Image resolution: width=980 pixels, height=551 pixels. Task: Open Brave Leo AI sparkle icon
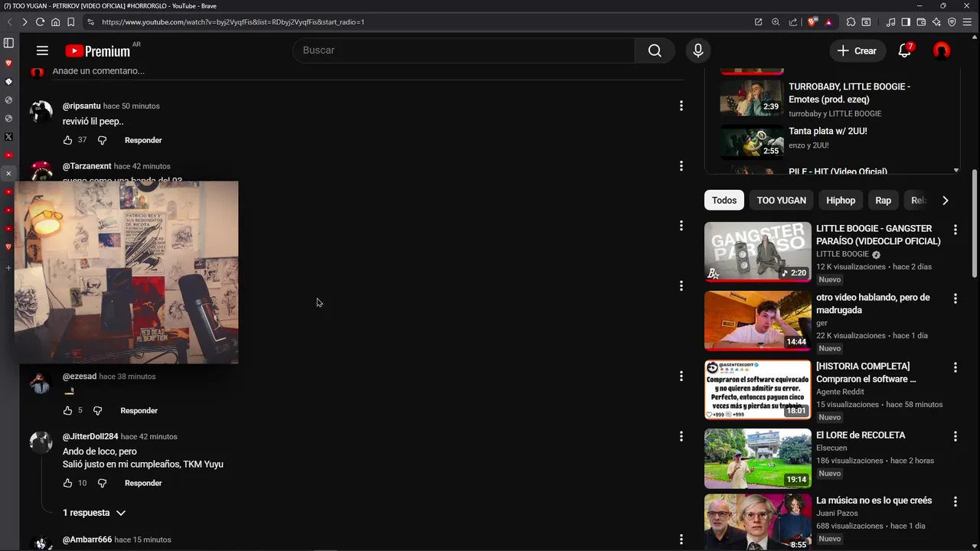click(x=936, y=22)
